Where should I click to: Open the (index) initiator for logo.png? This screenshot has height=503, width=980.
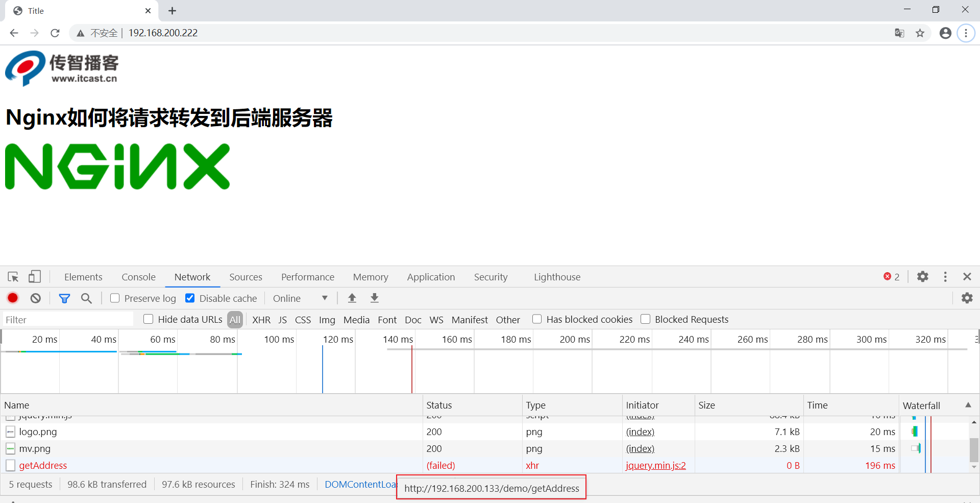pos(640,432)
